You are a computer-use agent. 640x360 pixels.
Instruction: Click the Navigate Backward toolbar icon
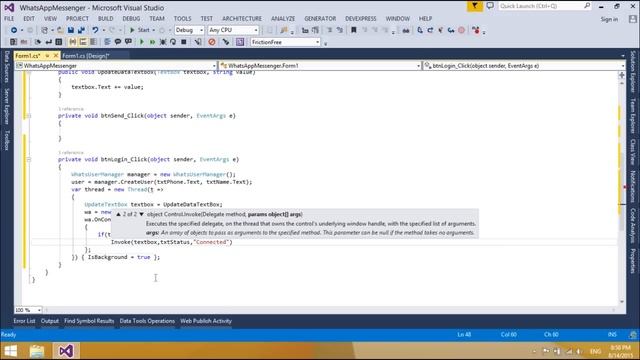coord(14,30)
